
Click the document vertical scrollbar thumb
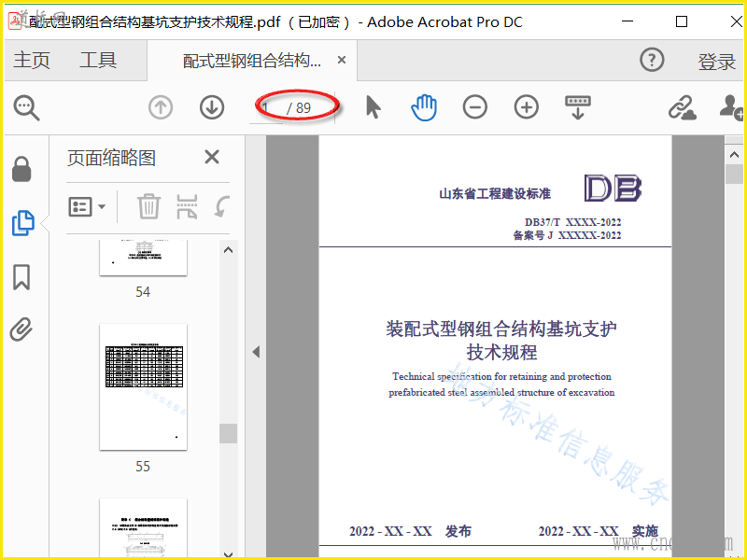coord(734,174)
